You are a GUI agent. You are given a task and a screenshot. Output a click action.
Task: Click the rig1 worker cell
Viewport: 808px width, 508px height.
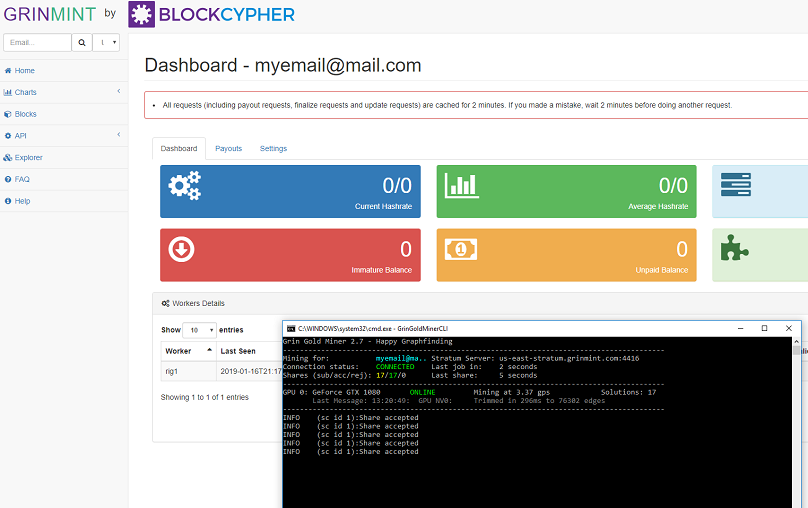tap(189, 371)
